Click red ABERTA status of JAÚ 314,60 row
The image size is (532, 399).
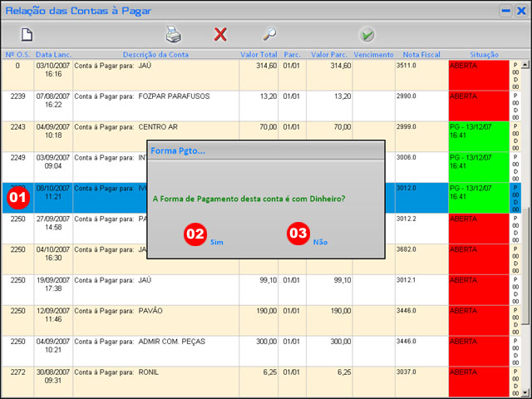tap(478, 75)
